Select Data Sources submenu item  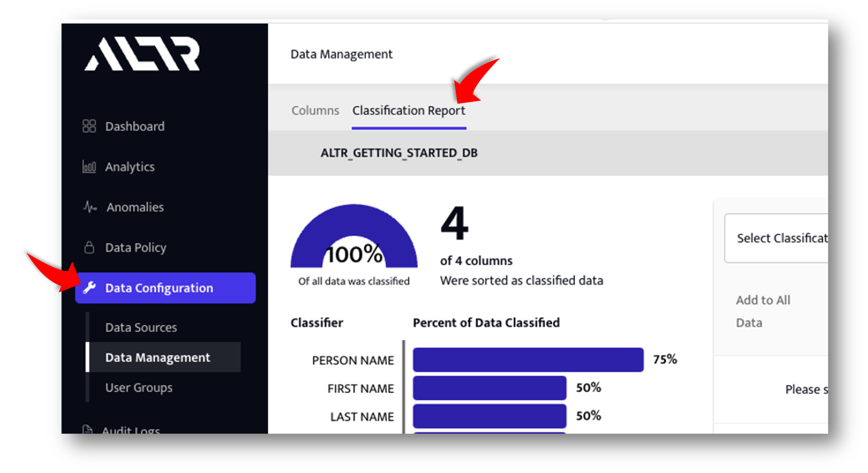click(x=141, y=327)
